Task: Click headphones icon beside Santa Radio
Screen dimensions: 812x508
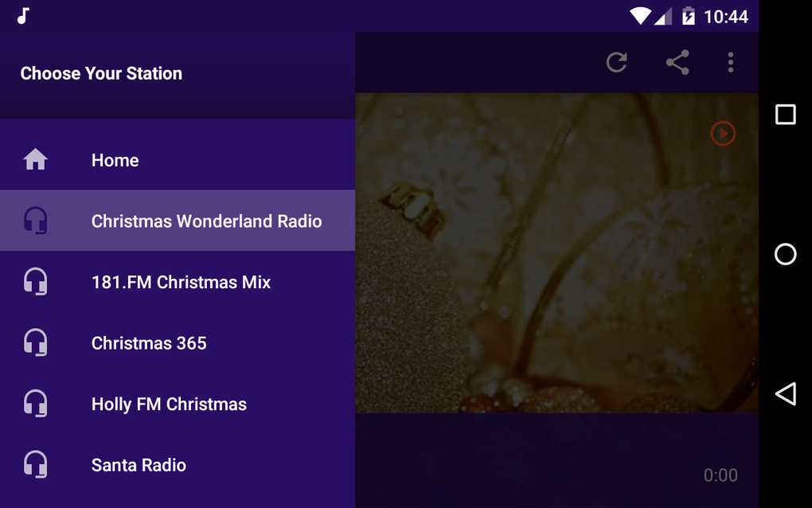Action: (35, 465)
